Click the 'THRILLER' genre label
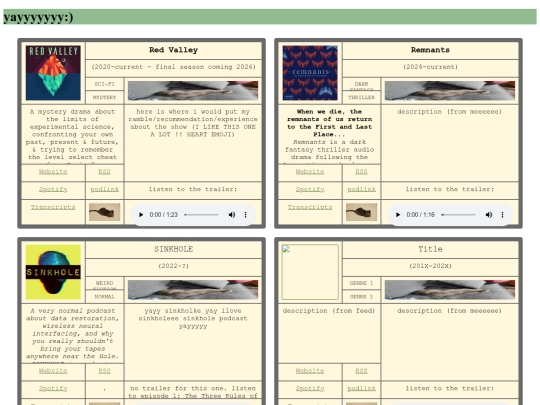Image resolution: width=540 pixels, height=405 pixels. tap(361, 97)
